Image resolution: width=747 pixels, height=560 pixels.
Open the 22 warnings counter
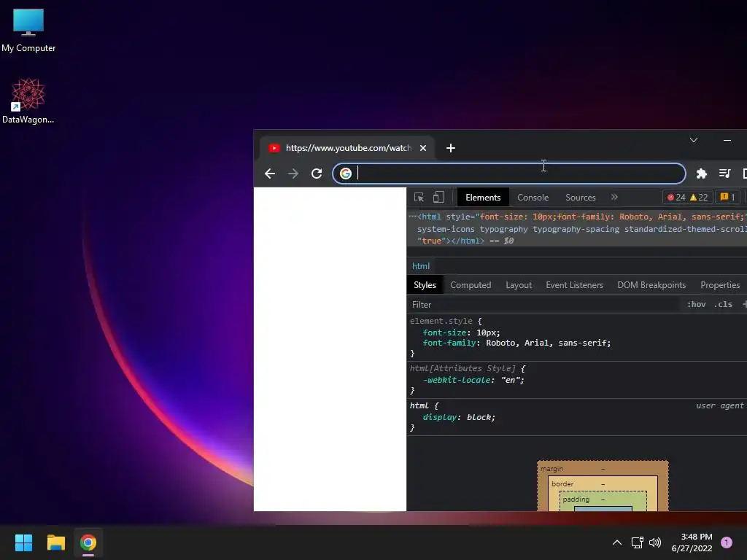[699, 197]
